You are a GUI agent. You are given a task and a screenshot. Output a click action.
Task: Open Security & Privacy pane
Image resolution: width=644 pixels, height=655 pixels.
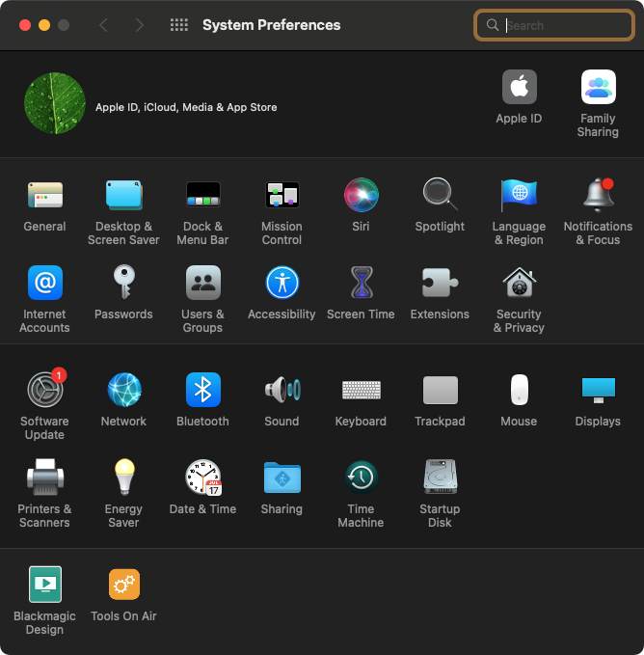coord(519,283)
